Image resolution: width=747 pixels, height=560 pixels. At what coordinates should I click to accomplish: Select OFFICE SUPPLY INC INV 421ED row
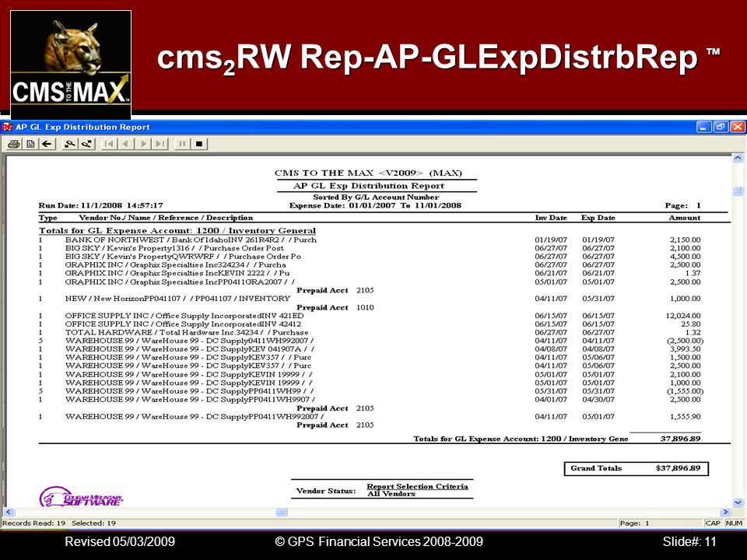(x=370, y=315)
